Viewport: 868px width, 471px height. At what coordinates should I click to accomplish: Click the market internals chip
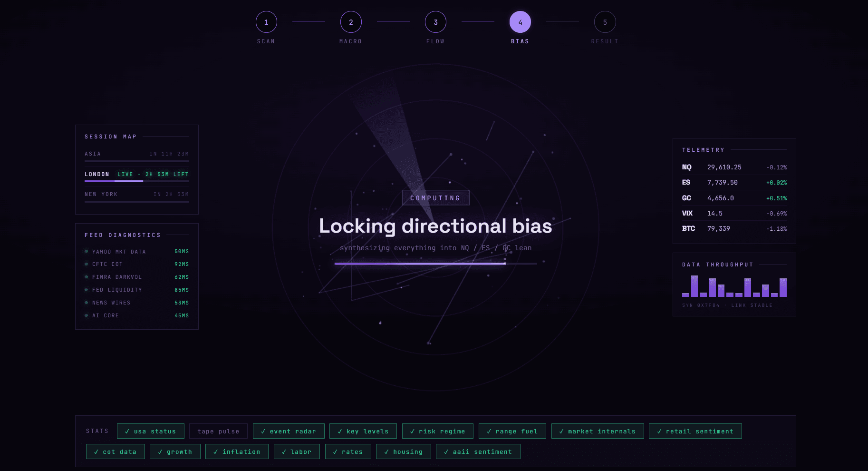[x=598, y=431]
